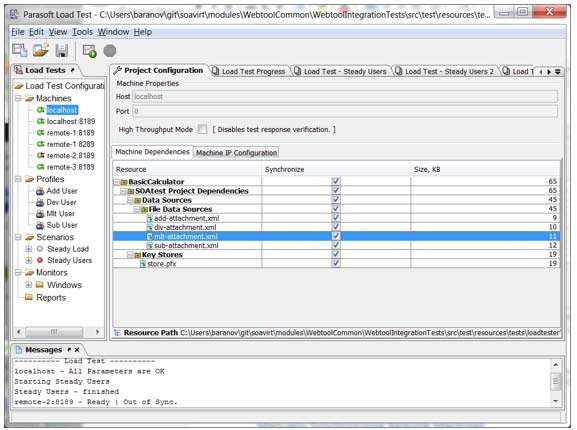The image size is (577, 430).
Task: Click the Steady Load scenario circle icon
Action: [40, 249]
